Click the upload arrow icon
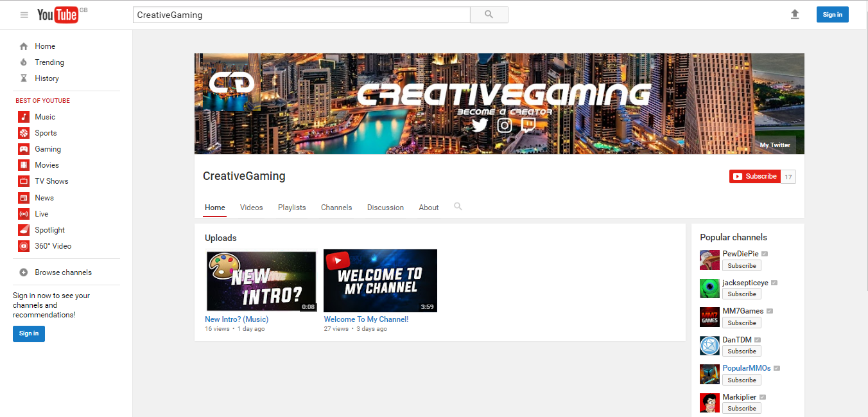This screenshot has height=417, width=868. (x=795, y=14)
